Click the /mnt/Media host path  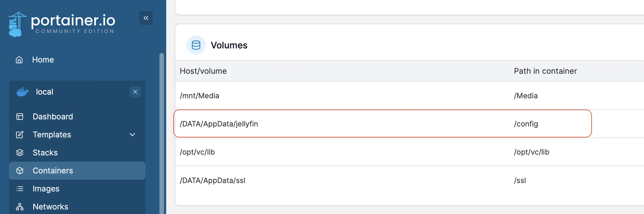199,96
